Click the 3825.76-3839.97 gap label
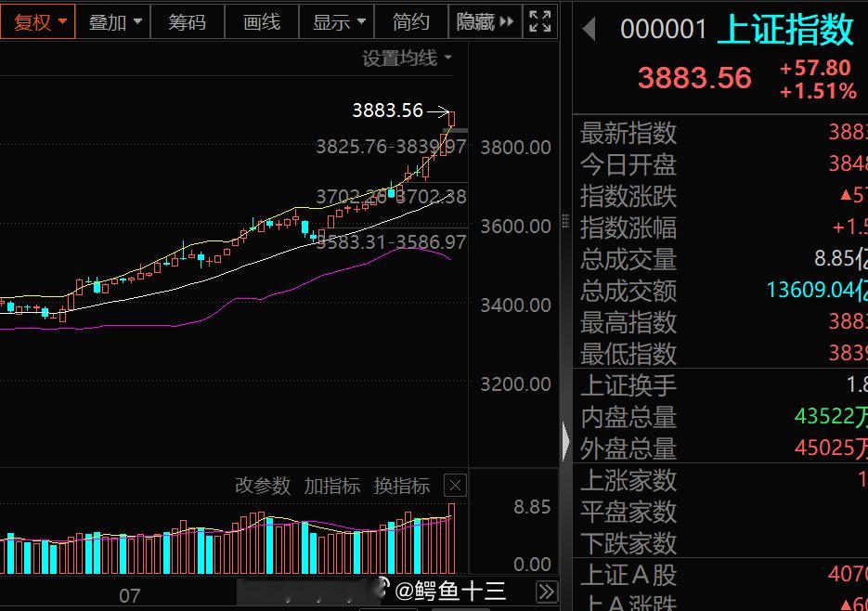 click(391, 147)
